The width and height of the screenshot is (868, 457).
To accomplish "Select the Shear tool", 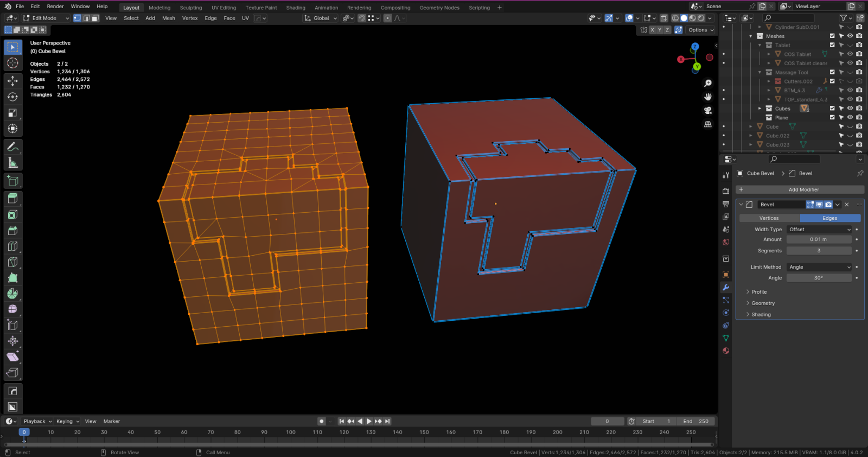I will tap(13, 357).
